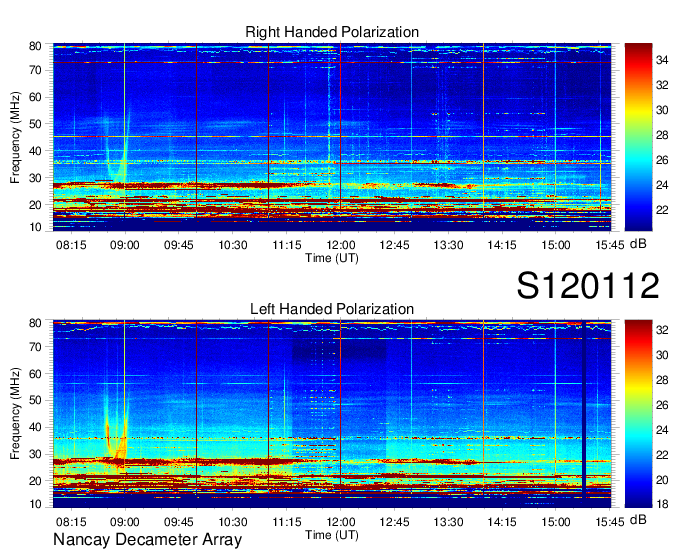Viewport: 680px width, 552px height.
Task: Click the 50 MHz tick on the right-handed plot
Action: 35,124
